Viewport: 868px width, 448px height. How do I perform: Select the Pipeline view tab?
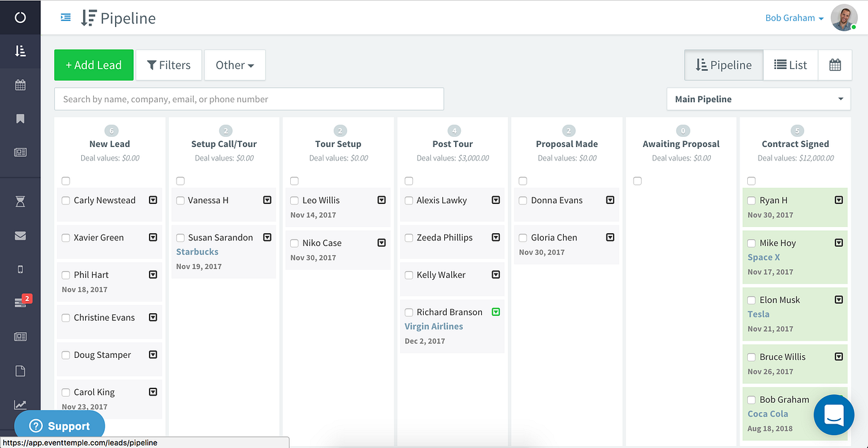click(x=724, y=65)
